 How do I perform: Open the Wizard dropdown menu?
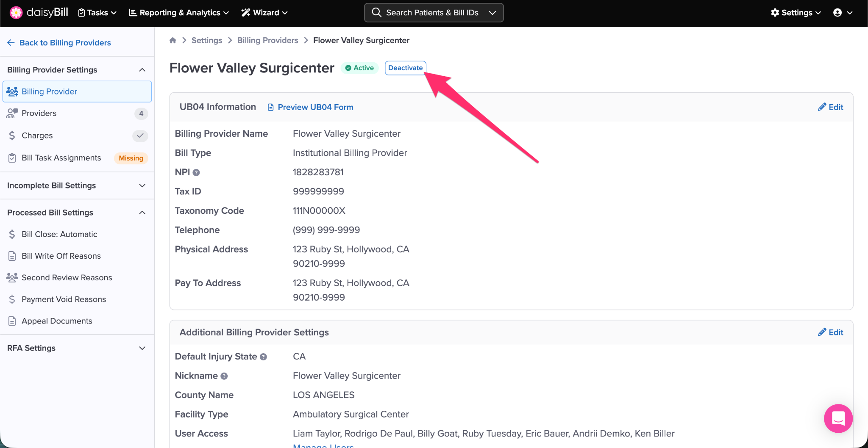(264, 13)
